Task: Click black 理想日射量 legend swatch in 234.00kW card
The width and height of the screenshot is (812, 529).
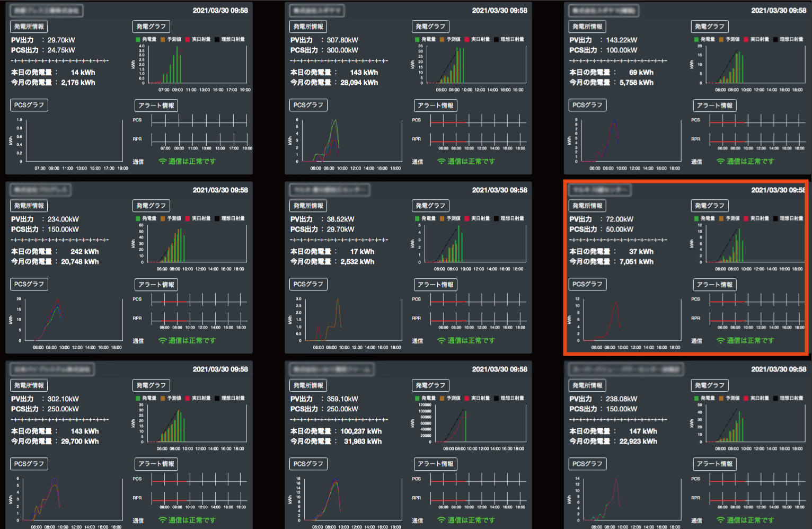Action: (x=217, y=218)
